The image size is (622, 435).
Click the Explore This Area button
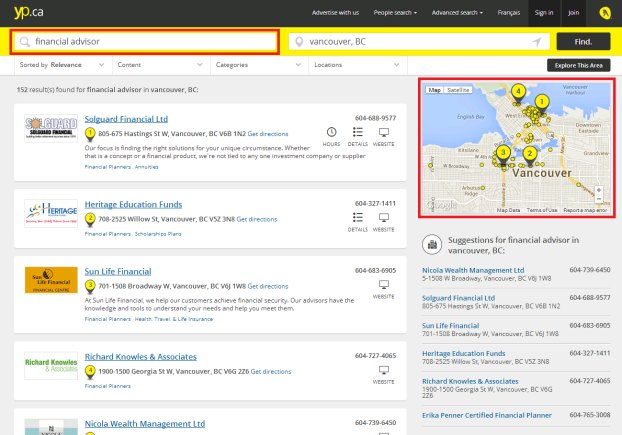coord(578,65)
